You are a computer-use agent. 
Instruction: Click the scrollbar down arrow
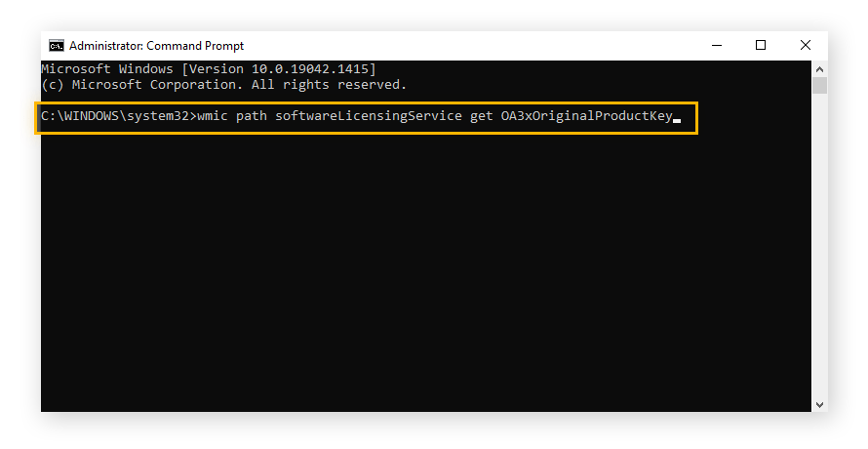tap(820, 403)
